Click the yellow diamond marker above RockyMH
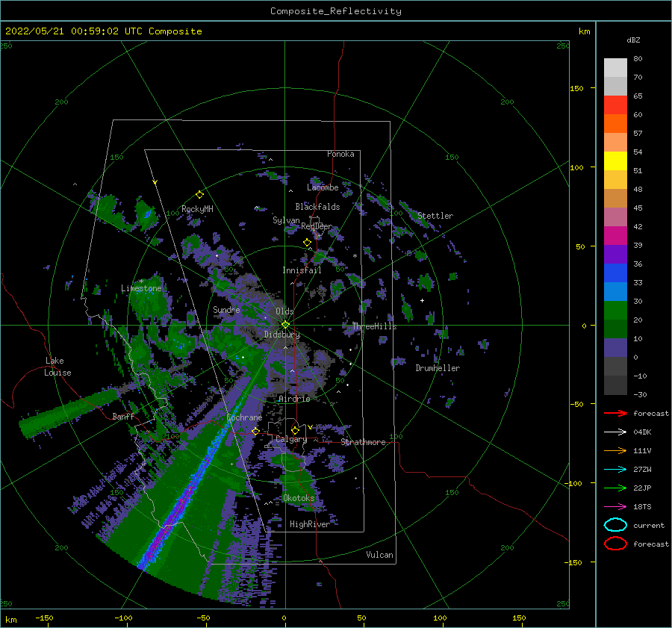This screenshot has height=628, width=672. [x=199, y=195]
